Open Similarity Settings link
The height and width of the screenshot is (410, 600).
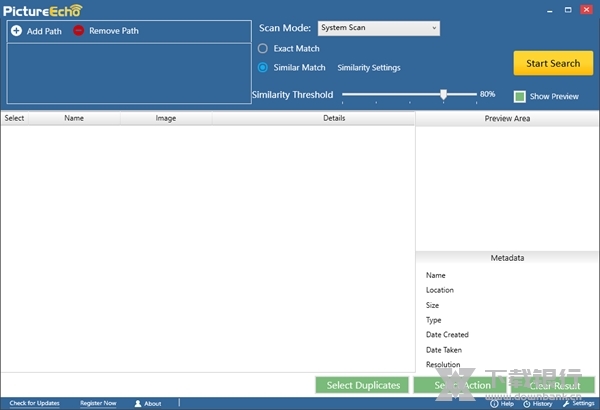369,68
